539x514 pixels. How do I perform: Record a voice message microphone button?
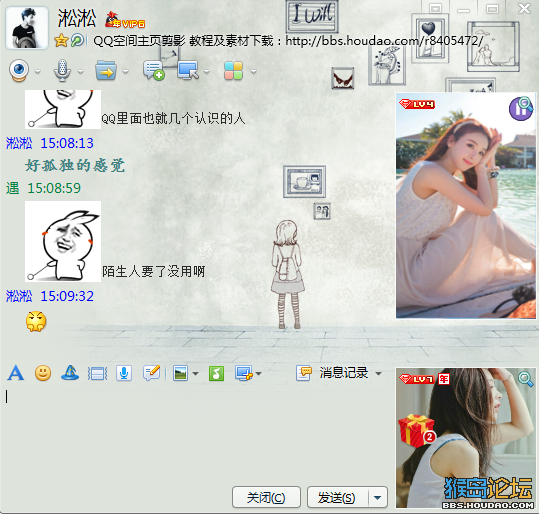[124, 373]
